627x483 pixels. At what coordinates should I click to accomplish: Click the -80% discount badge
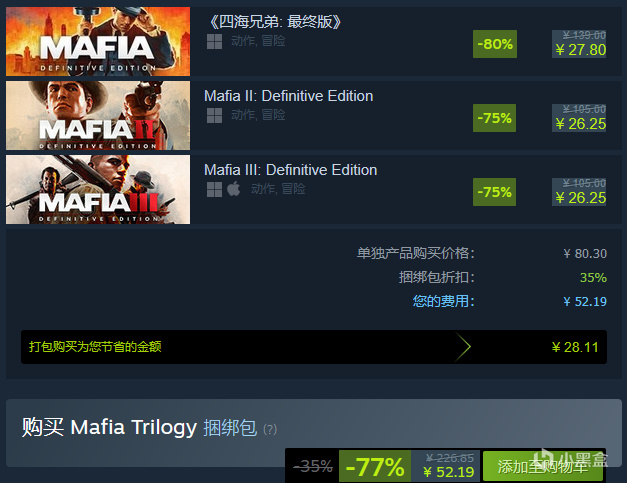click(x=495, y=44)
